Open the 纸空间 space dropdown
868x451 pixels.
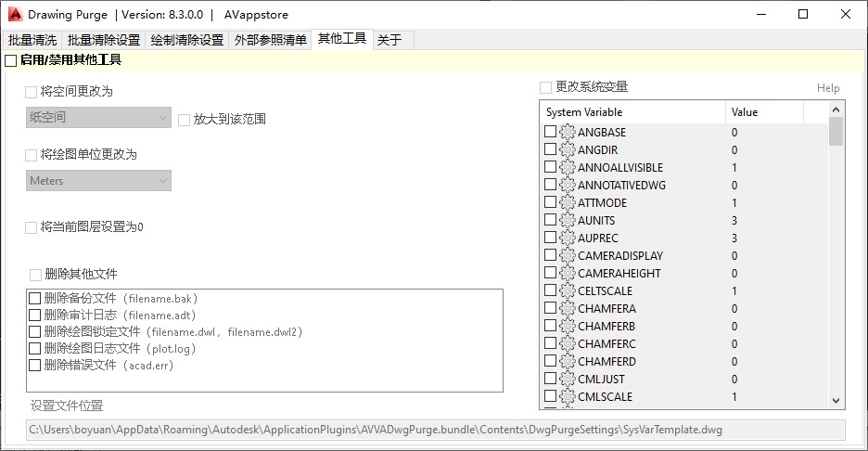98,118
